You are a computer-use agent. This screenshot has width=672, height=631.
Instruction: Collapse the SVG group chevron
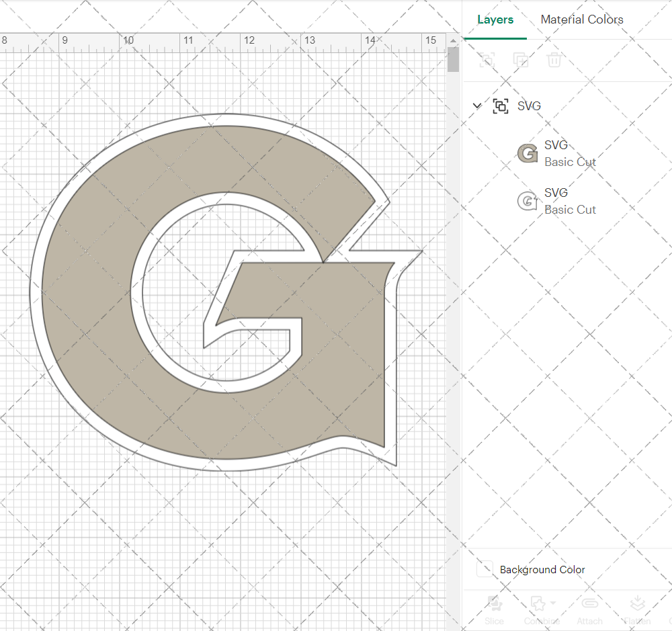(x=477, y=106)
